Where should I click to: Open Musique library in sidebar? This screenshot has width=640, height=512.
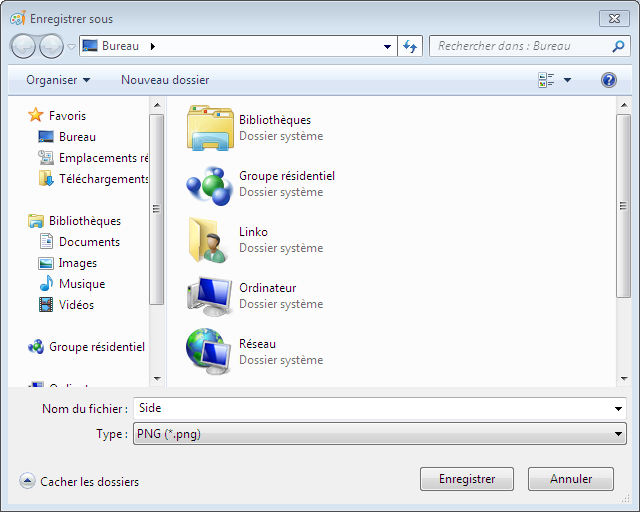pos(81,284)
